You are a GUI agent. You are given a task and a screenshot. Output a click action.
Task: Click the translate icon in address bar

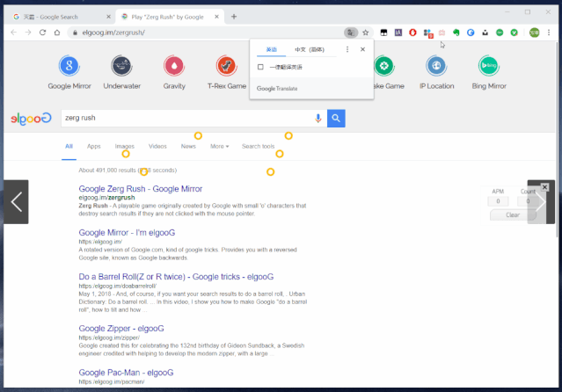coord(351,33)
